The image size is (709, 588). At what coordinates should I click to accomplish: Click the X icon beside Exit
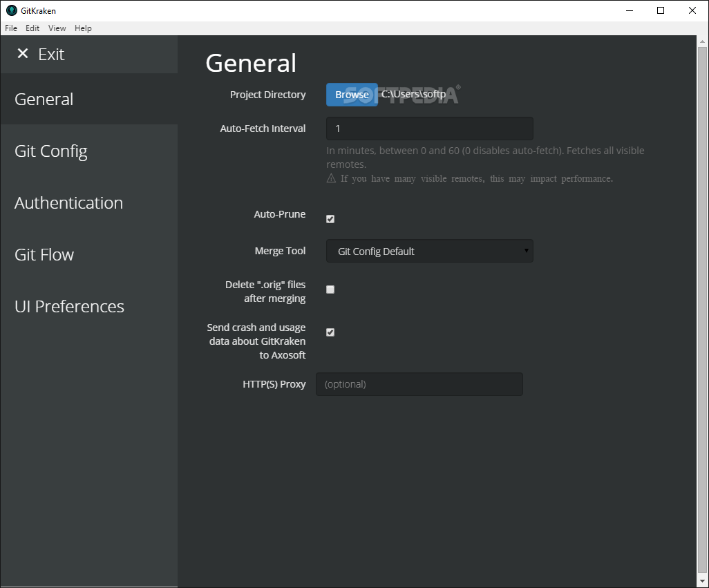(x=23, y=54)
